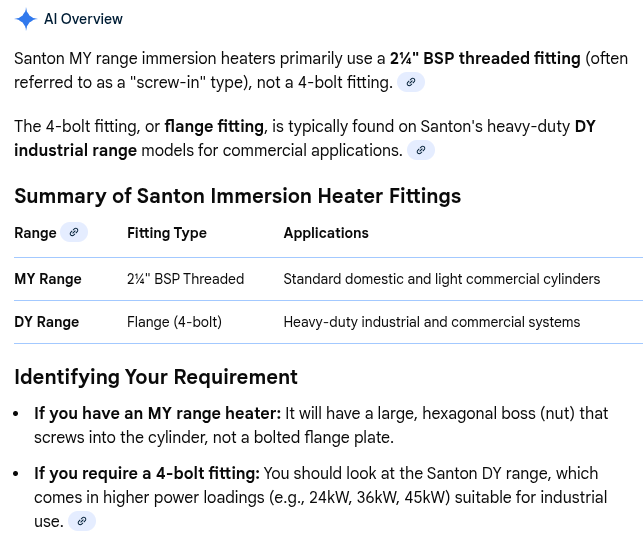Click the "DY Range" table row label
643x547 pixels.
pos(47,322)
